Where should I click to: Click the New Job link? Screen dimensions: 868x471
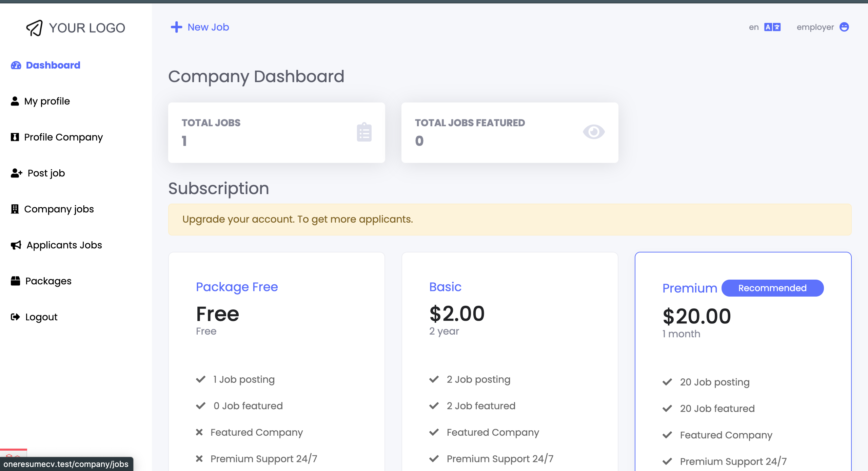208,27
